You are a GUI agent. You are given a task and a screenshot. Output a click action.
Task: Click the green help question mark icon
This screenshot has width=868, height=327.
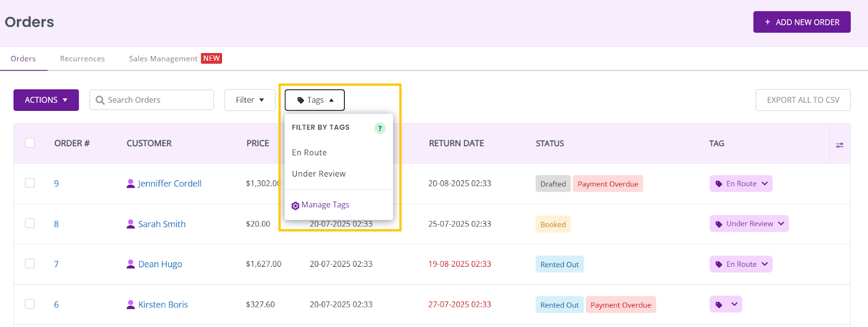tap(380, 128)
